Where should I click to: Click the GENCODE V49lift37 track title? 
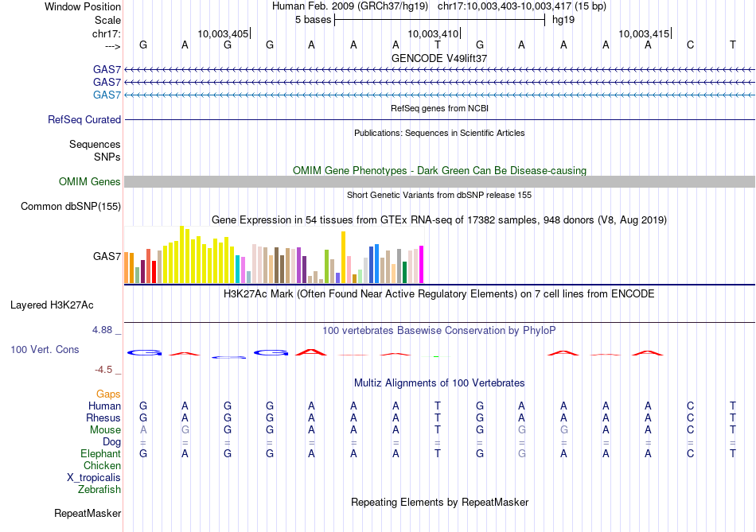(439, 58)
